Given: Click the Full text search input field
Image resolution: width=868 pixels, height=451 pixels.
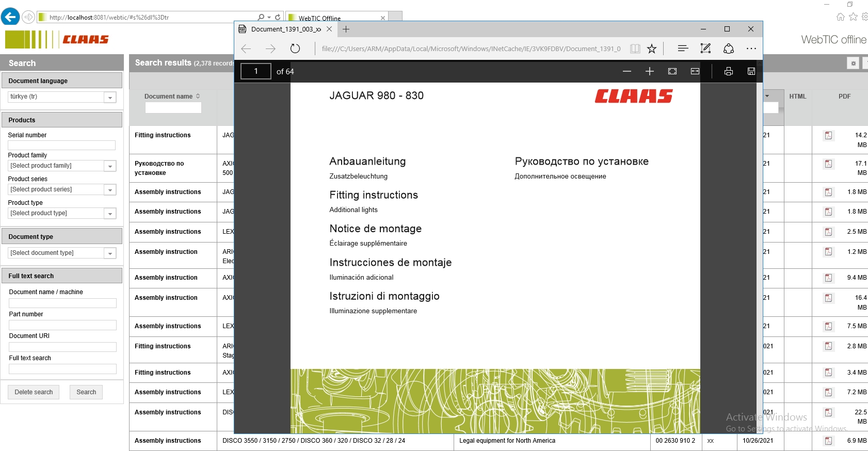Looking at the screenshot, I should pyautogui.click(x=62, y=369).
